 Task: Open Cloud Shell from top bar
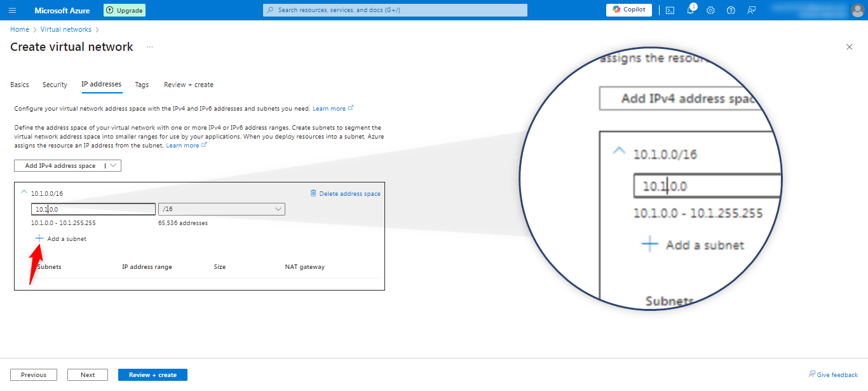coord(670,10)
